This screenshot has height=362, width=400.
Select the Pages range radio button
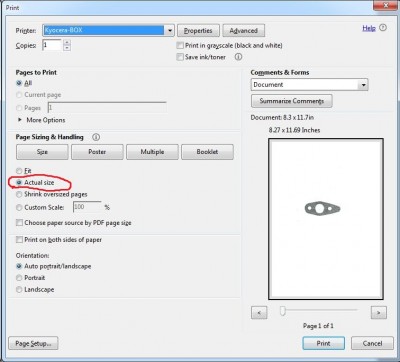tap(19, 108)
